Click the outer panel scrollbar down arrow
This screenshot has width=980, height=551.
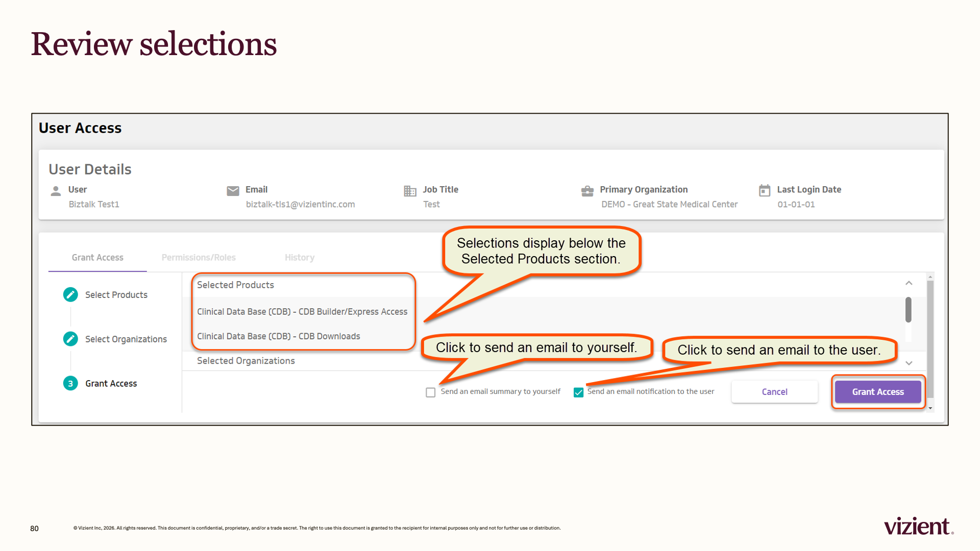pyautogui.click(x=930, y=409)
